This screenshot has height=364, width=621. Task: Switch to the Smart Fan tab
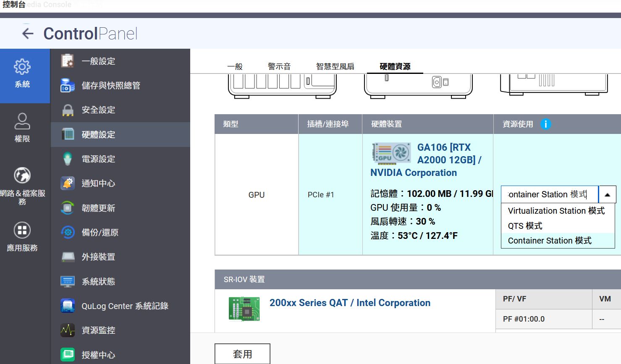point(335,66)
